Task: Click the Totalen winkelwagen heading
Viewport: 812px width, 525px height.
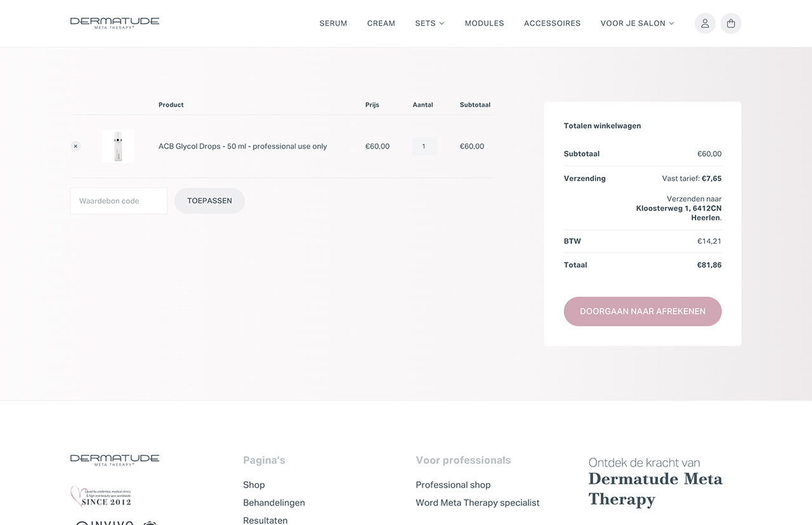Action: pyautogui.click(x=602, y=126)
